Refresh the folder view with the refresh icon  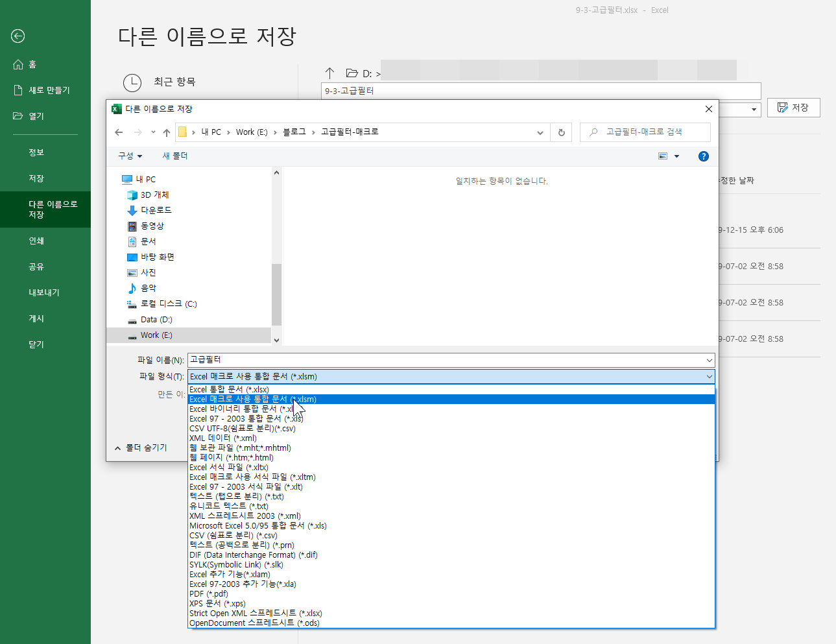(561, 132)
